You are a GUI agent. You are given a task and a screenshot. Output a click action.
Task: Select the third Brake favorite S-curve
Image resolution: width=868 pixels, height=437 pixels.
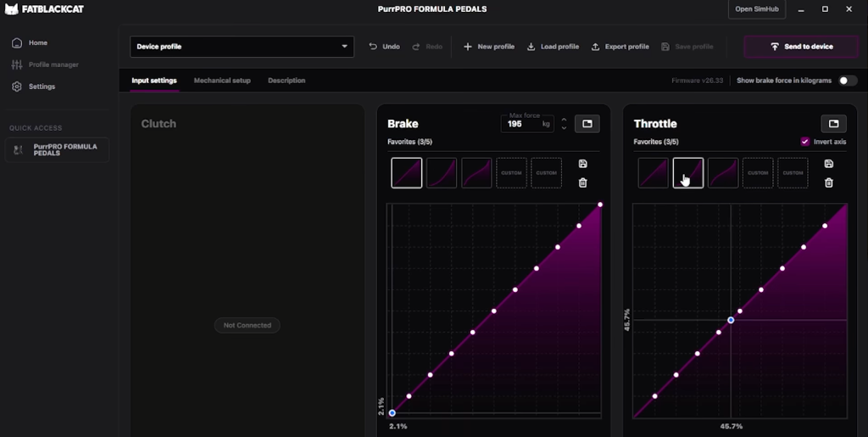coord(476,173)
